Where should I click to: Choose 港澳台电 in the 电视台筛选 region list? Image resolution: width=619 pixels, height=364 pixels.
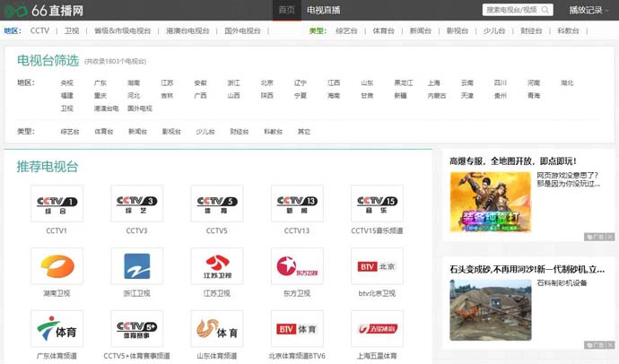106,108
